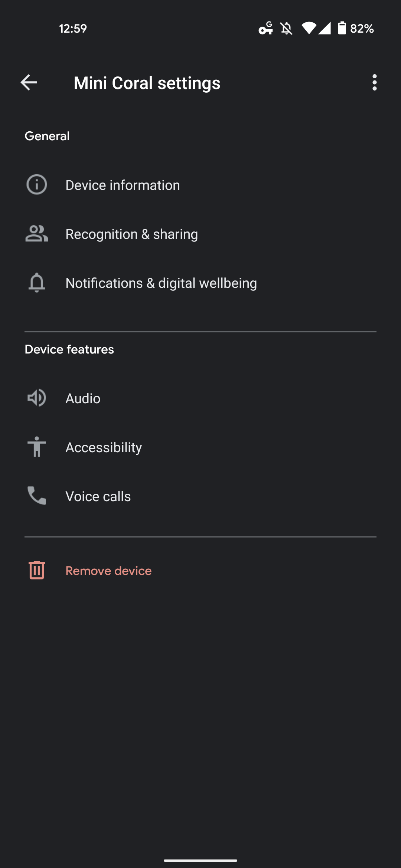Open Voice calls settings
The width and height of the screenshot is (401, 868).
coord(98,496)
